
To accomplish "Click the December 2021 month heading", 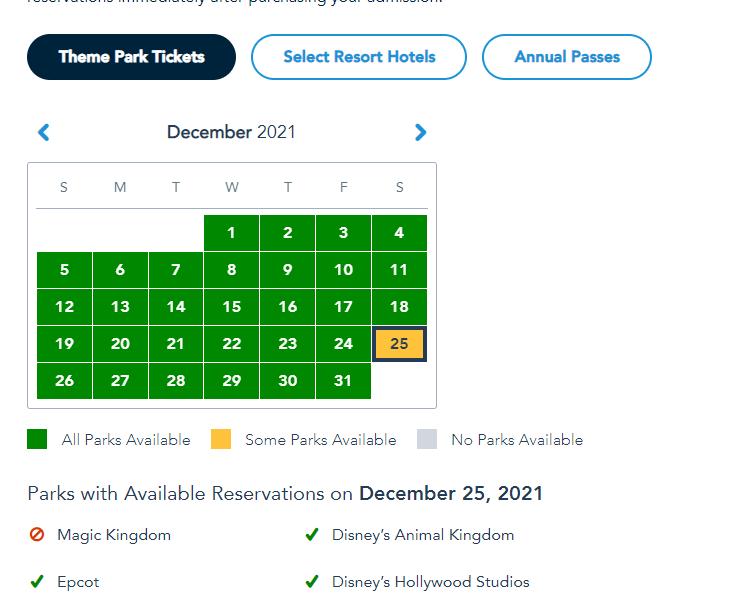I will pos(231,132).
